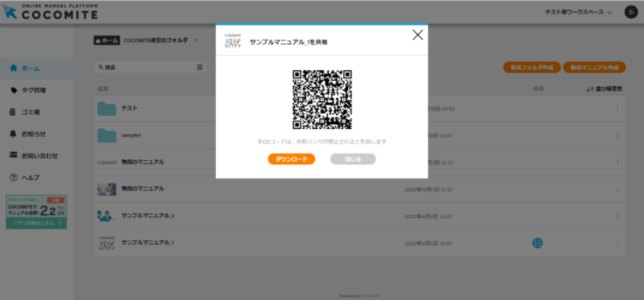The height and width of the screenshot is (300, 644).
Task: Click the 新規マニュアル作成 button
Action: 594,67
